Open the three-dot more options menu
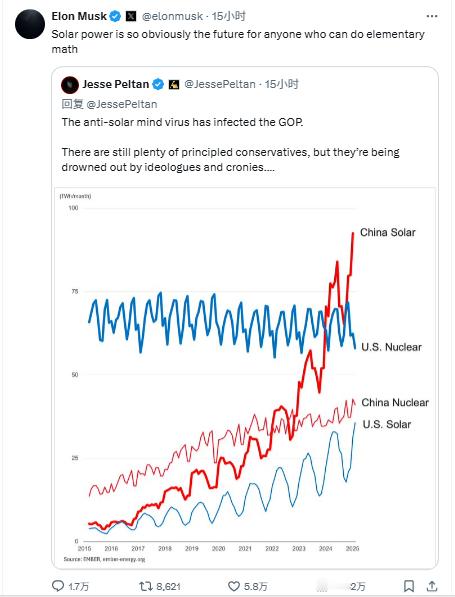Viewport: 455px width, 597px height. pyautogui.click(x=432, y=16)
